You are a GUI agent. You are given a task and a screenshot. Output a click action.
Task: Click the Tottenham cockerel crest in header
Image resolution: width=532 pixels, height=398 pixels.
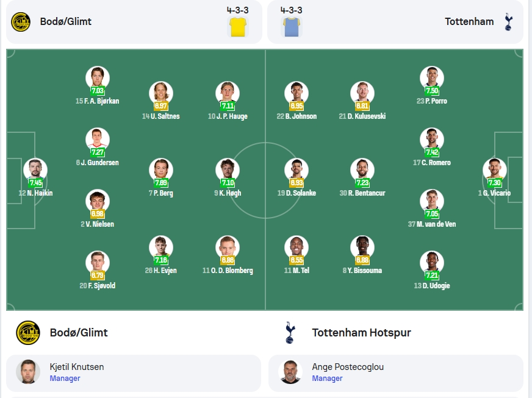tap(508, 22)
